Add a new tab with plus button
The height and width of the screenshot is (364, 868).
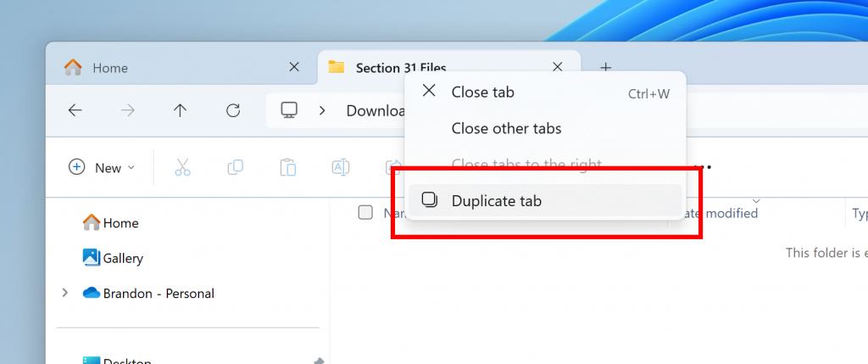tap(605, 67)
